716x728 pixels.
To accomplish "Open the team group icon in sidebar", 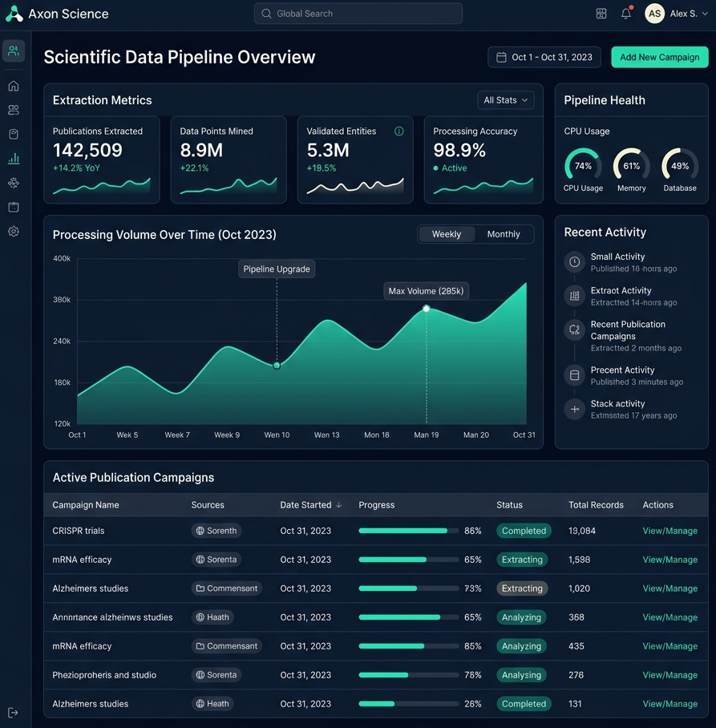I will (14, 110).
